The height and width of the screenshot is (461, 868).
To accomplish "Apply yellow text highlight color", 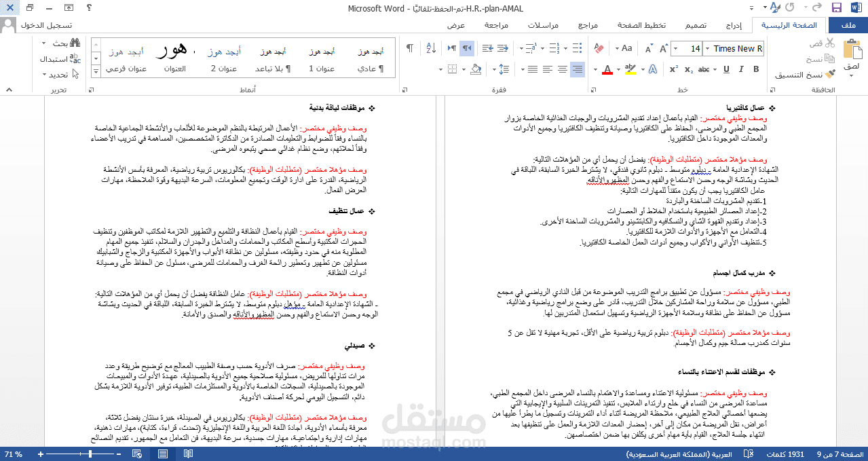I will click(x=630, y=69).
